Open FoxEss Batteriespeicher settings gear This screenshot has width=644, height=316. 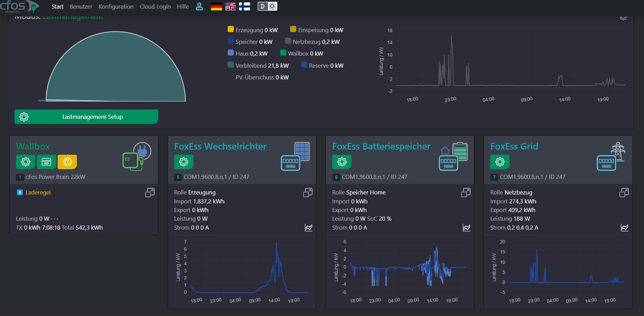click(x=342, y=162)
